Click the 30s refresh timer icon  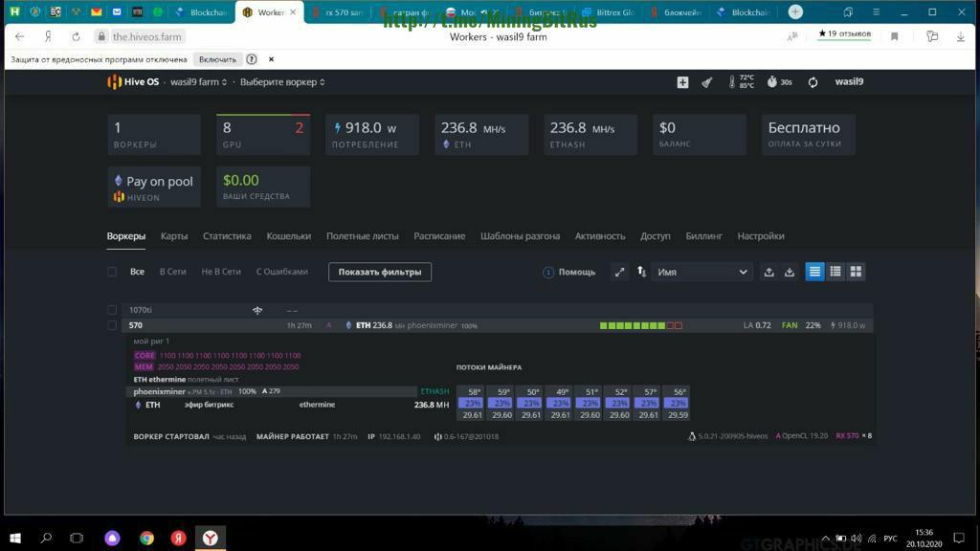pyautogui.click(x=772, y=82)
